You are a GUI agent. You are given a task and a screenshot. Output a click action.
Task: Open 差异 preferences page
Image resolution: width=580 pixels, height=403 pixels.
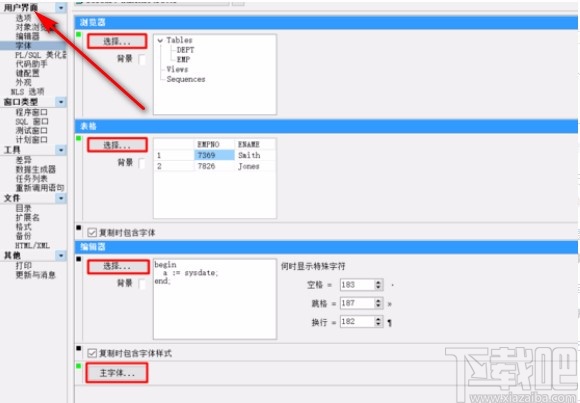tap(23, 160)
